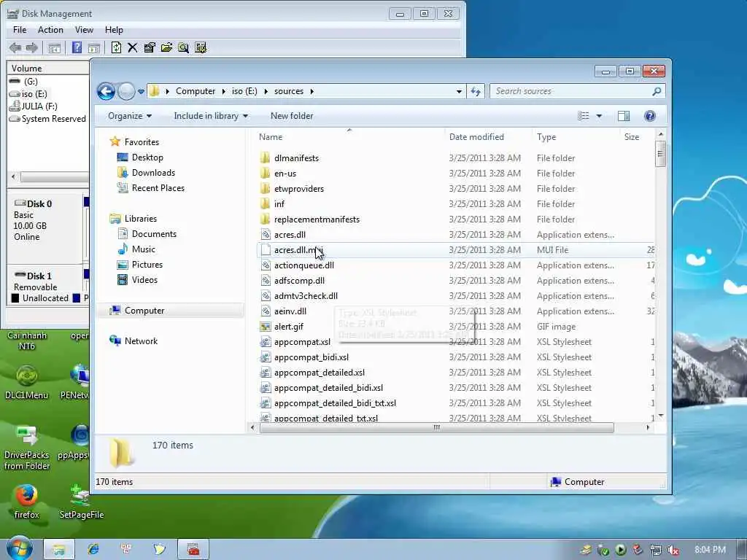
Task: Click the show console tree icon in Disk Management
Action: pos(54,47)
